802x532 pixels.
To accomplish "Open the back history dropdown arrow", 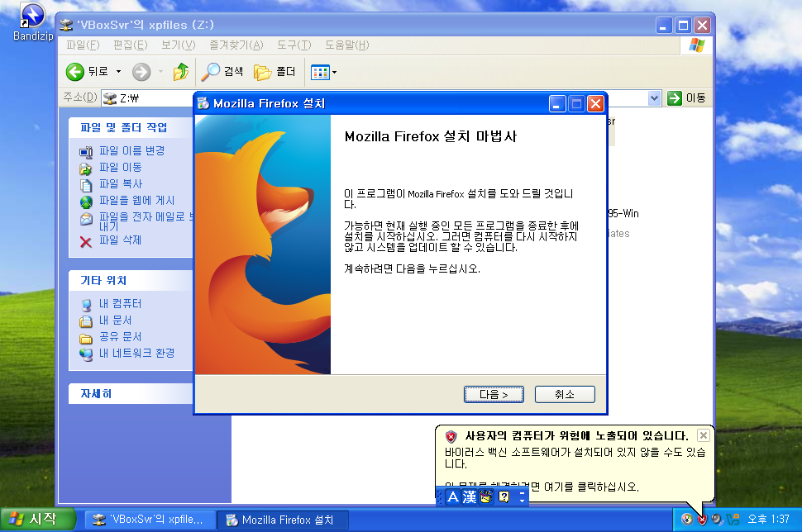I will click(119, 72).
